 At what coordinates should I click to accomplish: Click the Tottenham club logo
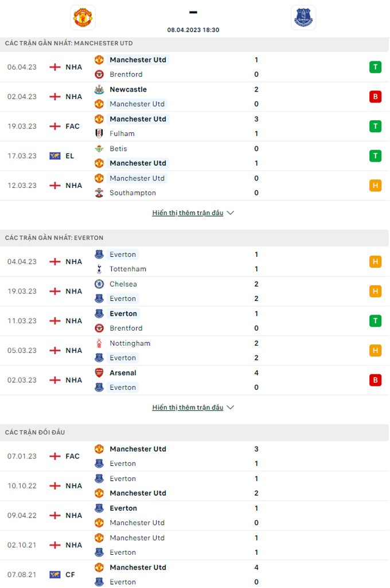pyautogui.click(x=99, y=269)
